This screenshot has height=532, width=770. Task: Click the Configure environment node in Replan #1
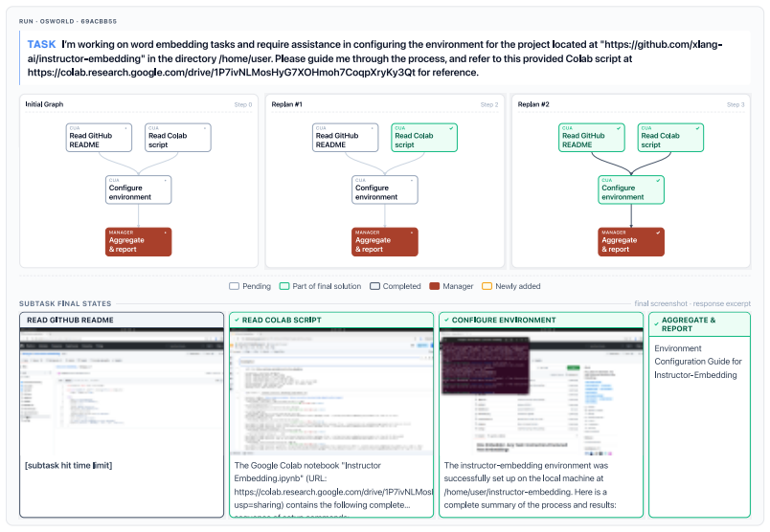click(x=385, y=189)
